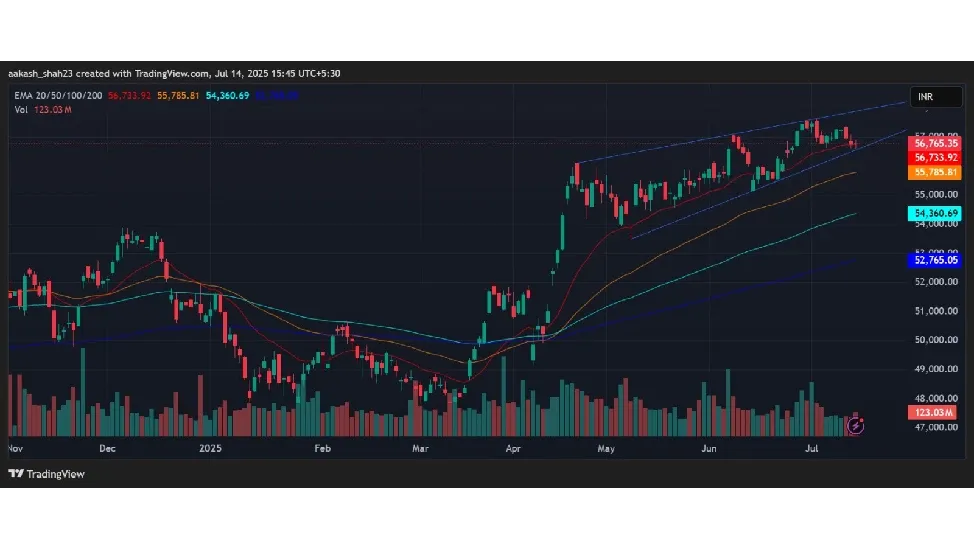Click the 51,000.00 price scale value
Viewport: 974px width, 548px height.
click(936, 311)
